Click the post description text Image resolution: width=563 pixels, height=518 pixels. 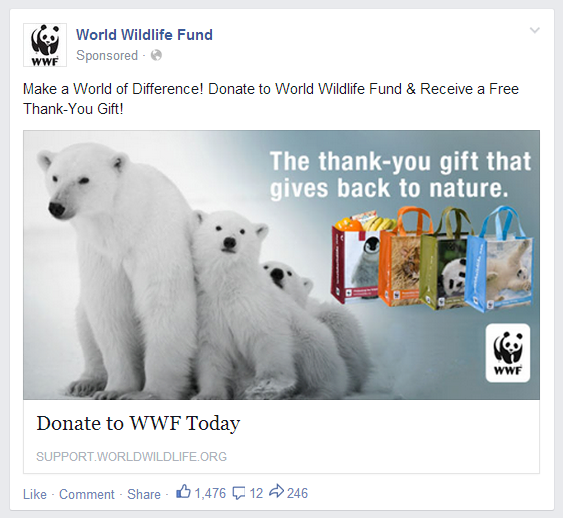tap(271, 99)
